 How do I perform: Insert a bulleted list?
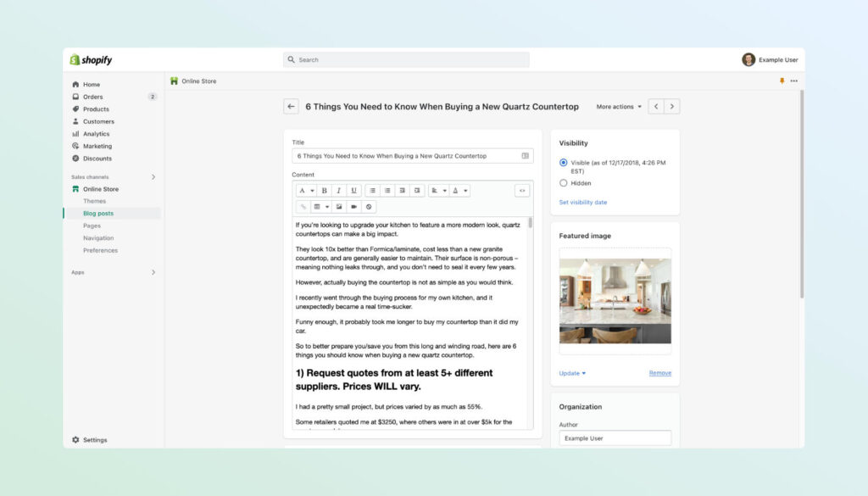372,190
